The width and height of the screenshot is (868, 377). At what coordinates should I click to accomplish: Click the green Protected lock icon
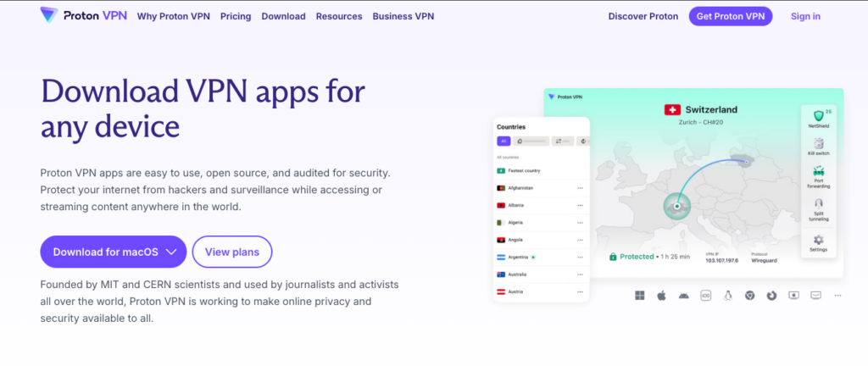613,257
